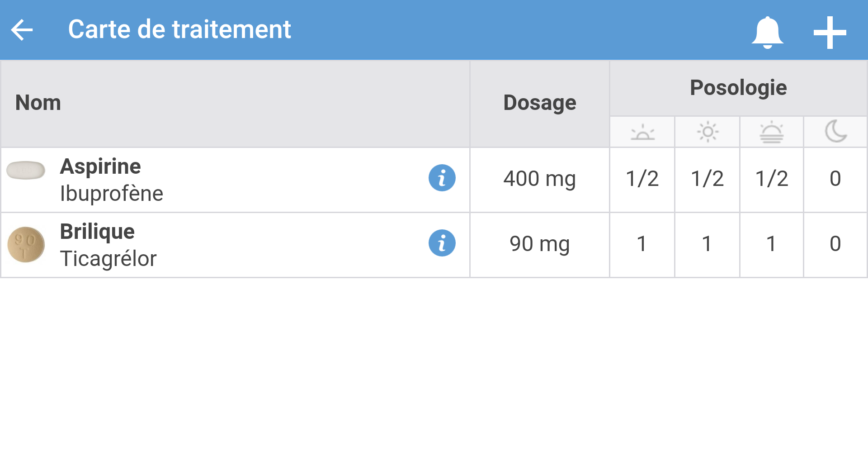Click the 90 mg dosage cell
Screen dimensions: 868x456
coord(539,244)
